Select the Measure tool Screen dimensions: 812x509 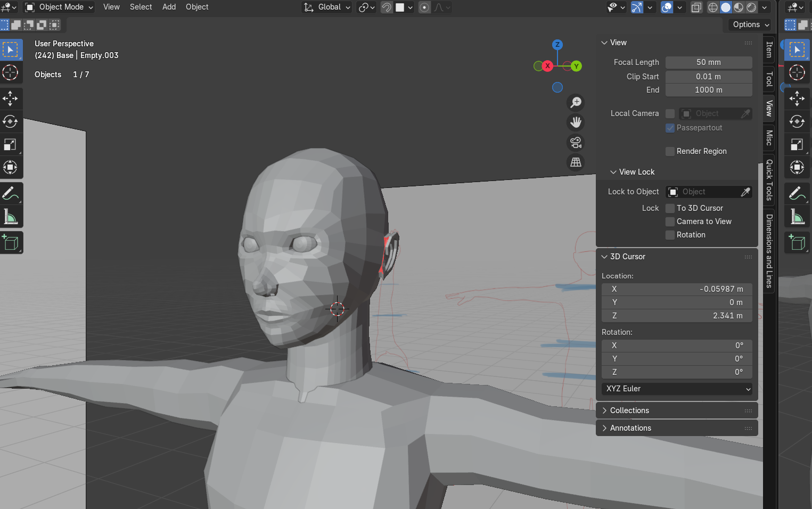pos(11,217)
